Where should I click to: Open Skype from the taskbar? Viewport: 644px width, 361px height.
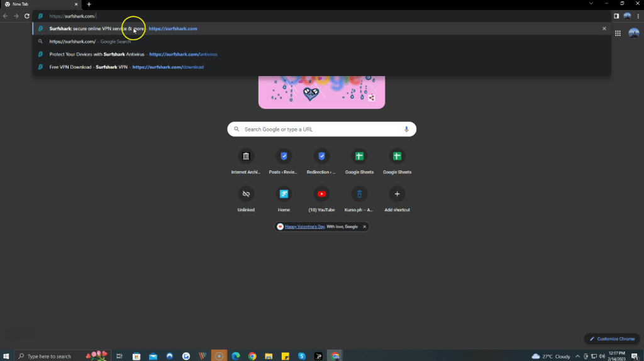tap(302, 356)
